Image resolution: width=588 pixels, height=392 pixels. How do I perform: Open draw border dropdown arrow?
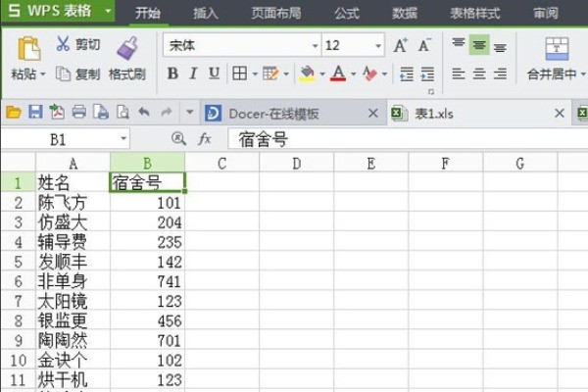point(286,73)
